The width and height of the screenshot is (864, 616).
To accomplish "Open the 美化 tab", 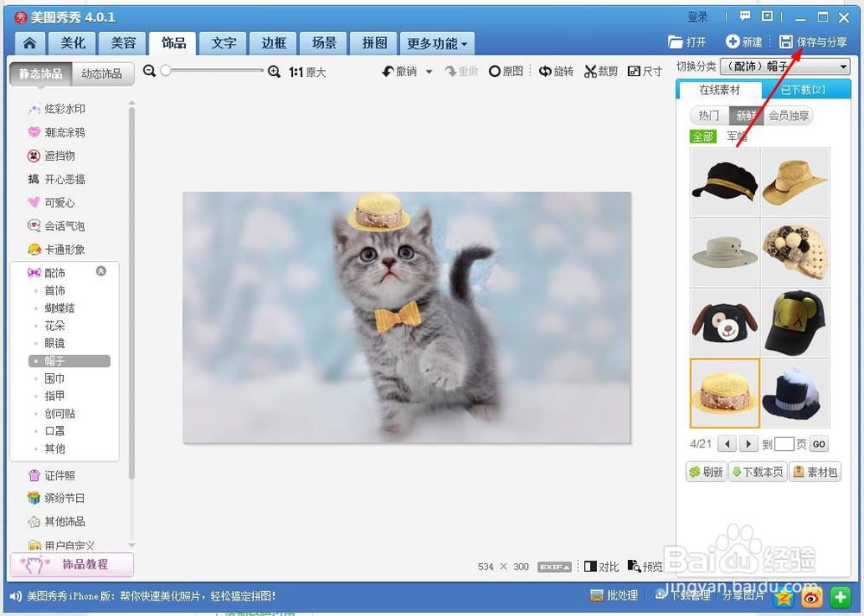I will pyautogui.click(x=73, y=43).
